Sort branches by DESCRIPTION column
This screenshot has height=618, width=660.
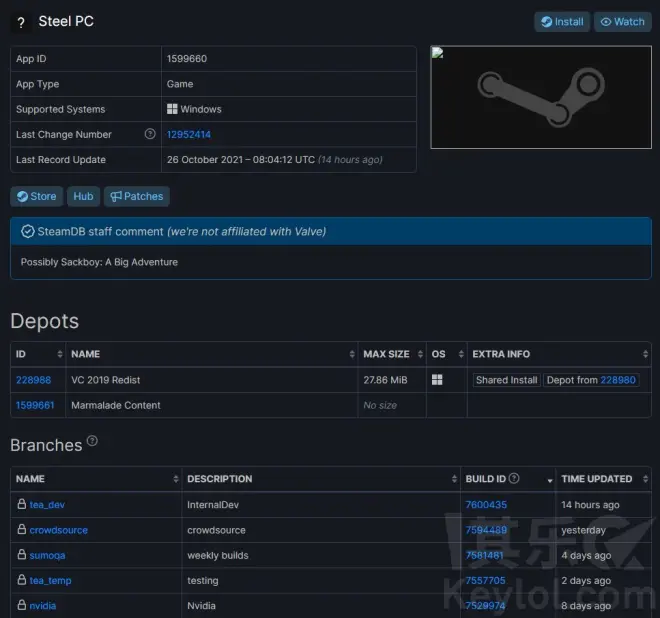click(321, 479)
